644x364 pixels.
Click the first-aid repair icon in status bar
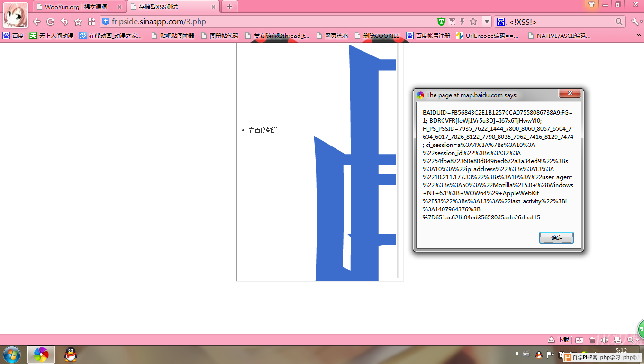579,340
